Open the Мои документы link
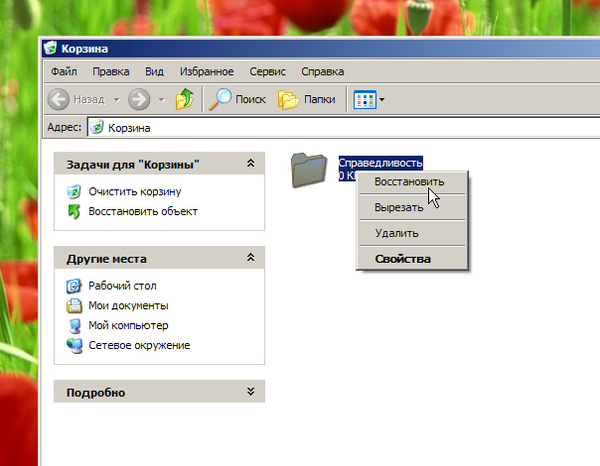The image size is (600, 466). tap(128, 305)
